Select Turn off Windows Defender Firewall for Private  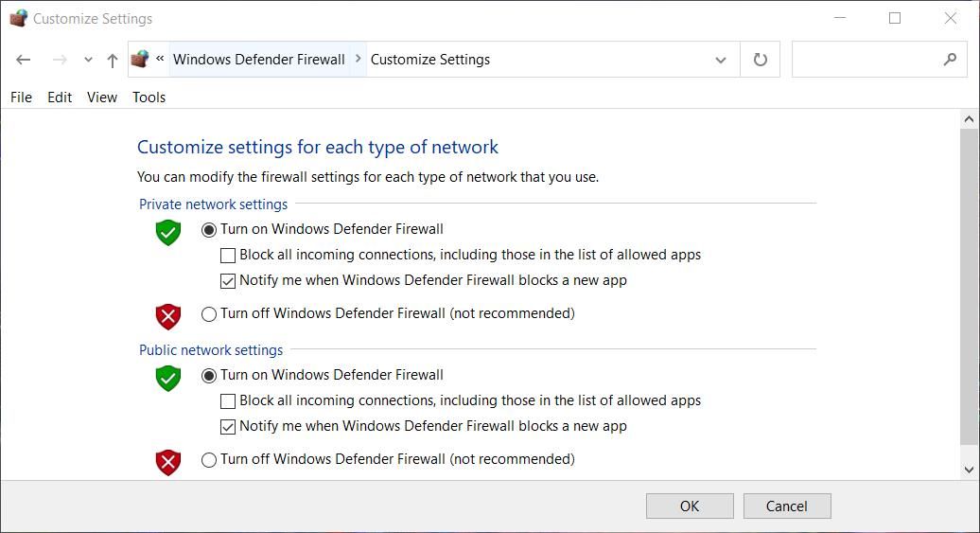click(209, 314)
